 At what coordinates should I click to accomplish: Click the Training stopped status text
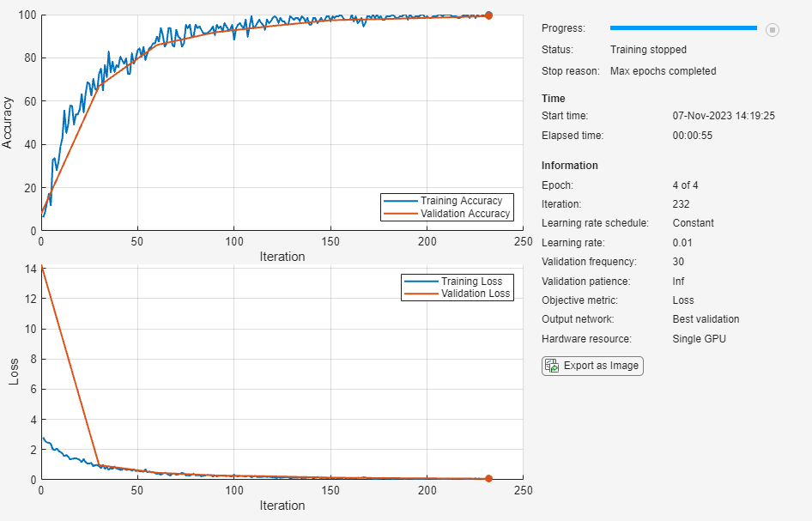[648, 50]
